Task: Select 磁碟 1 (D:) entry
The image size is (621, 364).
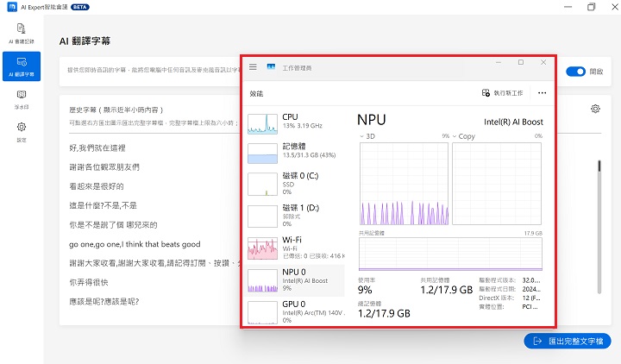Action: 295,216
